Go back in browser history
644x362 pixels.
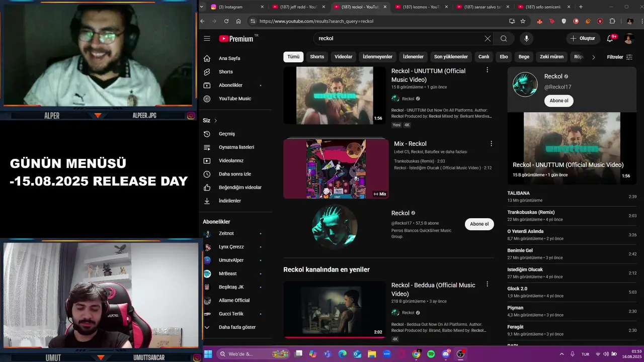pyautogui.click(x=202, y=21)
